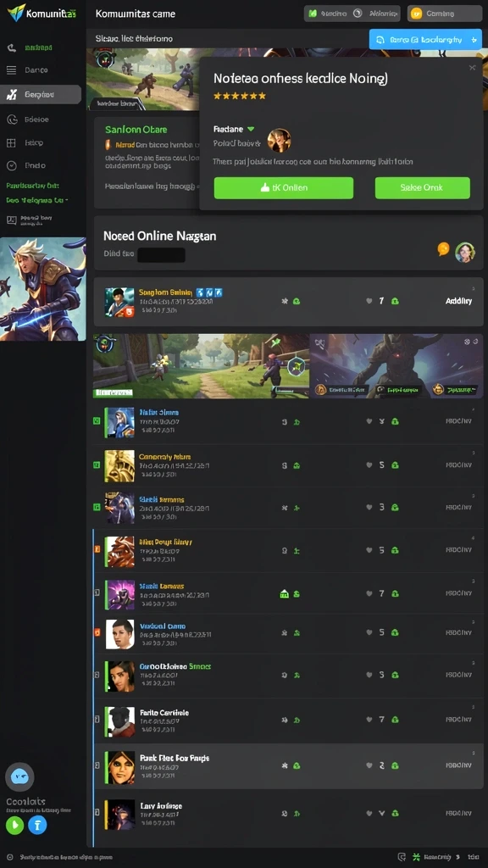Follow the green Panrlicuortay link in the sidebar
This screenshot has height=868, width=488.
33,186
